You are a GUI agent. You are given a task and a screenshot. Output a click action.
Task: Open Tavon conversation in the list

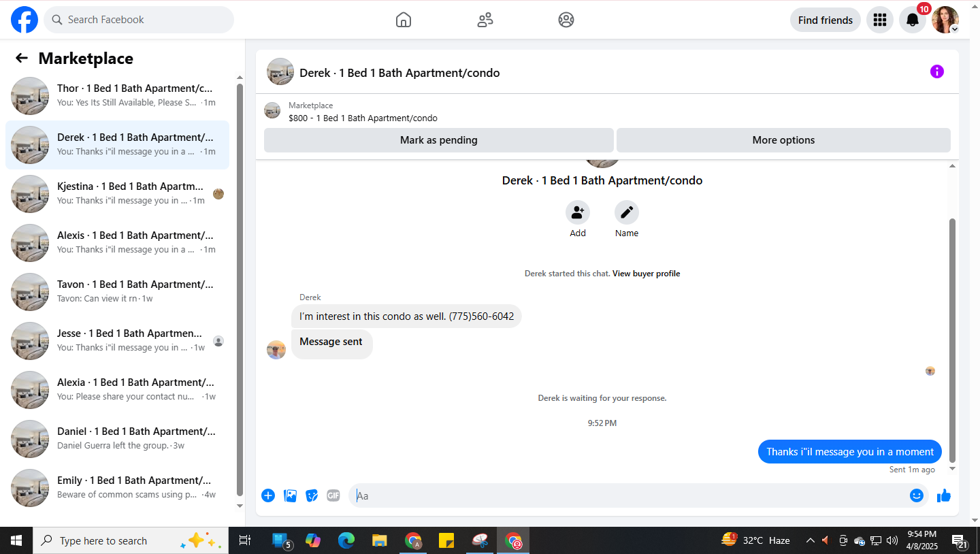(x=117, y=292)
